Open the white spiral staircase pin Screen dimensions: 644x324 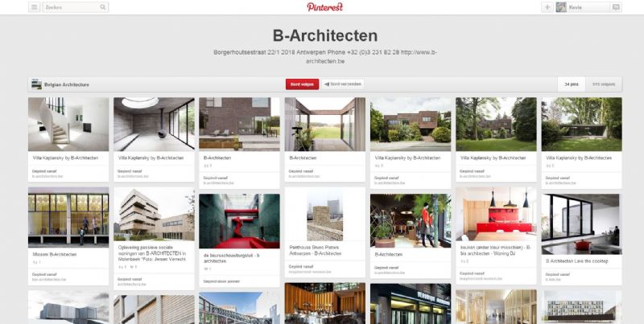(68, 125)
